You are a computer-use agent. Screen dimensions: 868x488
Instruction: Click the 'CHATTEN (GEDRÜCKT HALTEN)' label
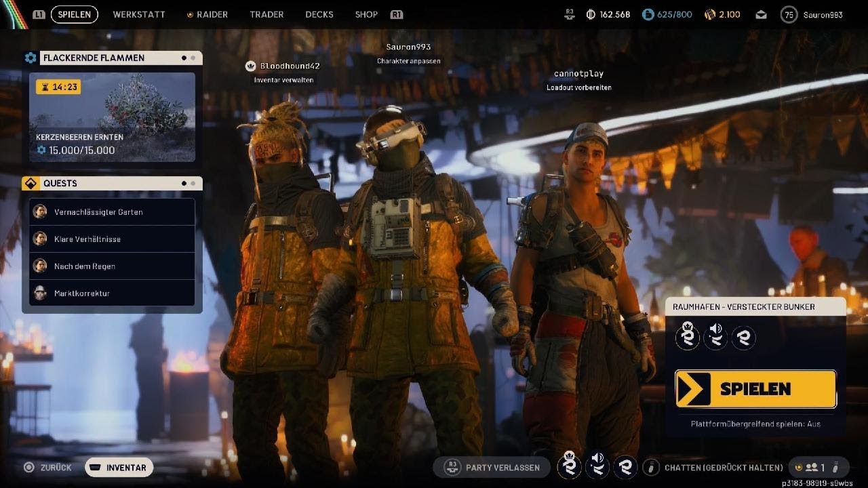[724, 468]
